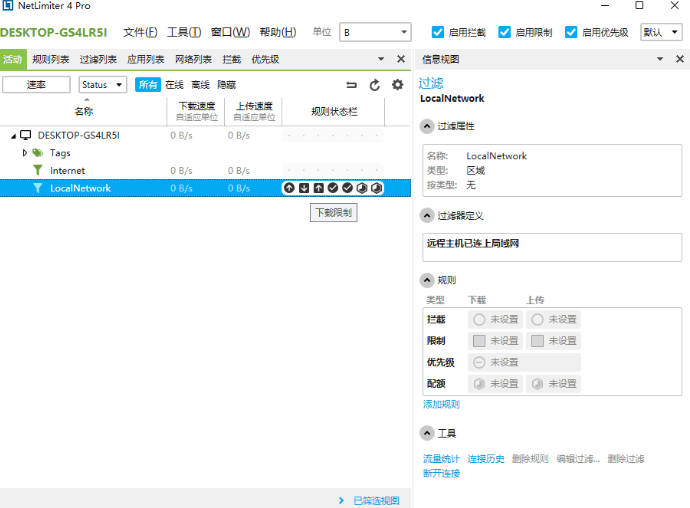
Task: Switch to the 过滤列表 tab
Action: pyautogui.click(x=98, y=59)
